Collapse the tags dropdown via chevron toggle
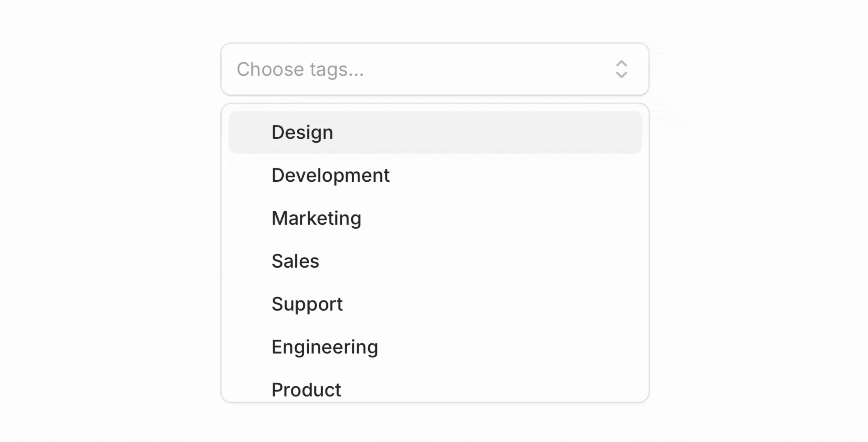The image size is (868, 442). tap(621, 69)
